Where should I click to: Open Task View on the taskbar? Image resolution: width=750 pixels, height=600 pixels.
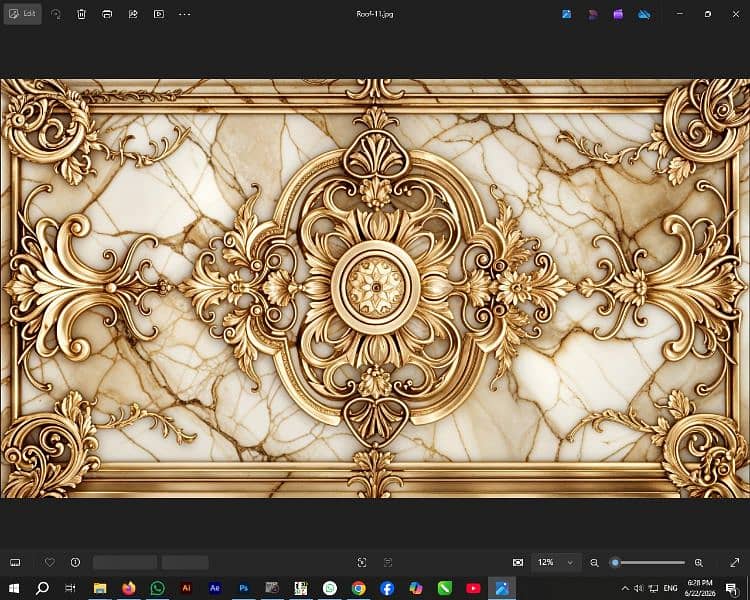pos(70,588)
